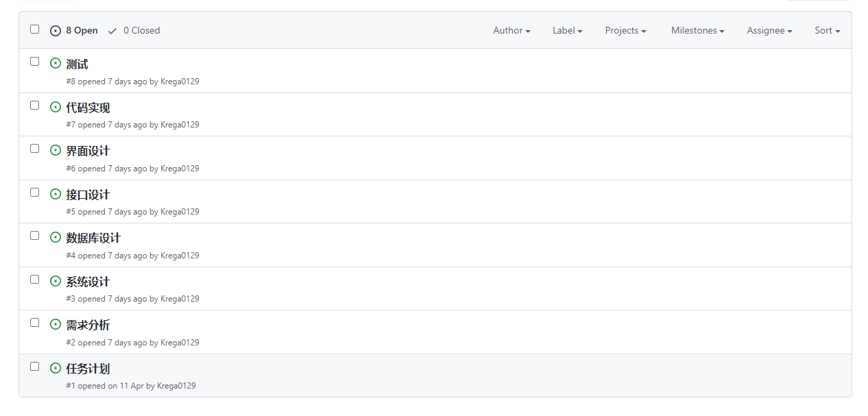Click the open issue icon beside 界面设计
The width and height of the screenshot is (868, 416).
pos(56,151)
